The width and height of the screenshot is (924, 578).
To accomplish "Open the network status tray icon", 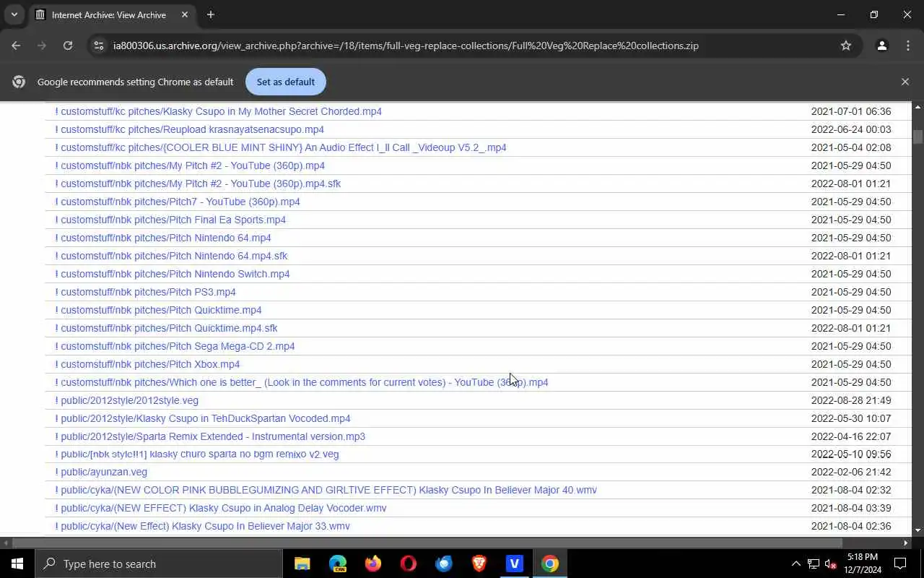I will pyautogui.click(x=814, y=564).
